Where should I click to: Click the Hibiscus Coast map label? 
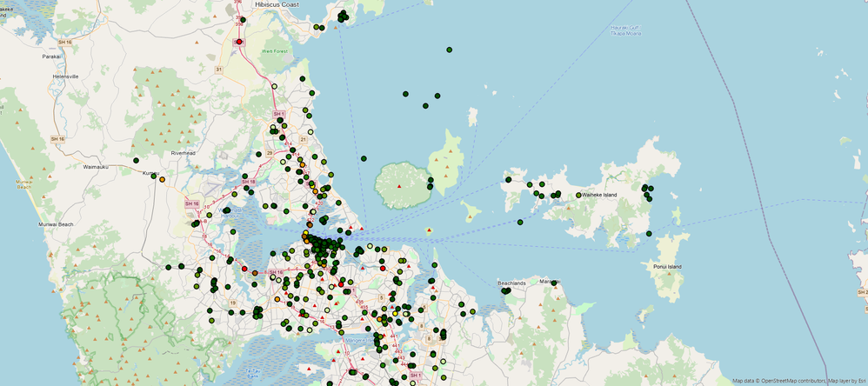[277, 4]
